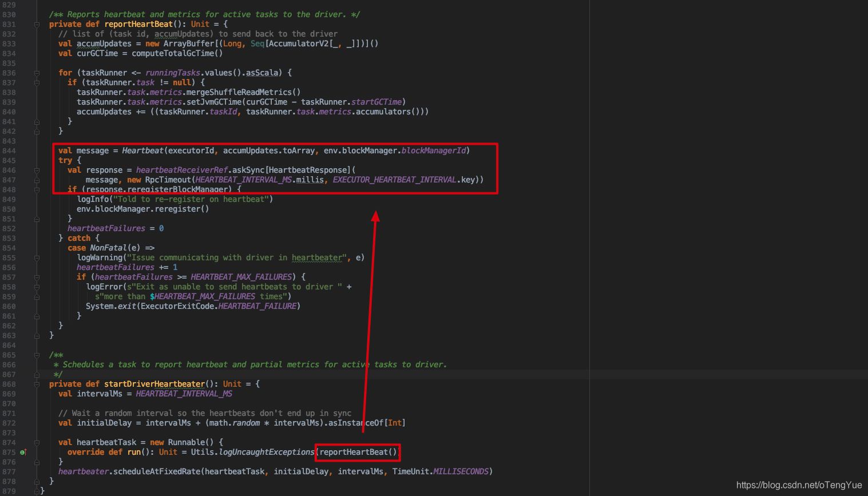
Task: Click the catch keyword on line 853
Action: (x=79, y=238)
